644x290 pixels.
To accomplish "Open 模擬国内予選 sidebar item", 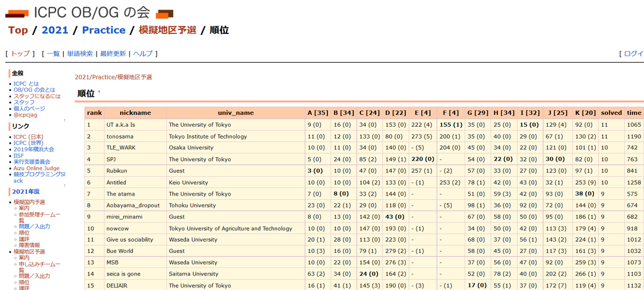I will pyautogui.click(x=29, y=202).
